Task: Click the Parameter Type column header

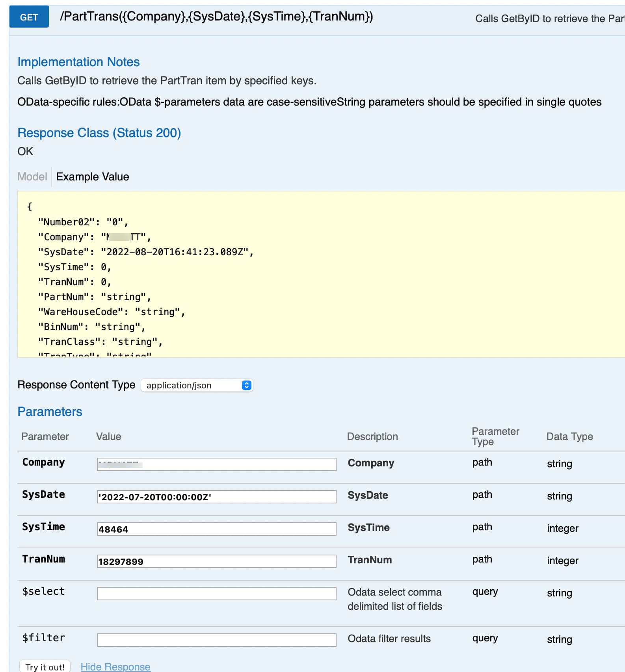Action: click(x=495, y=436)
